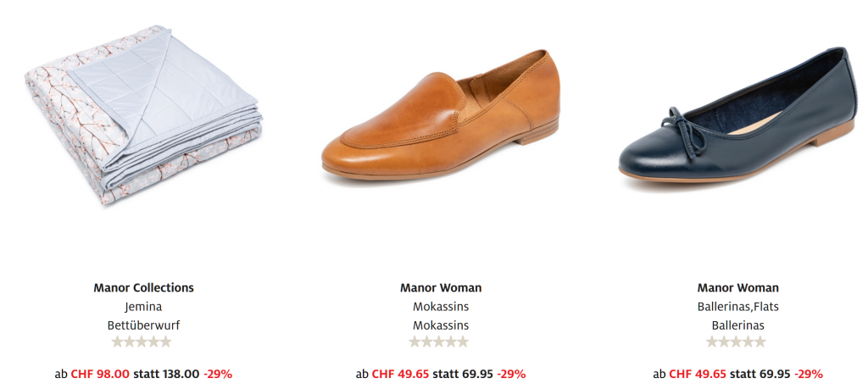
Task: Click the Manor Collections brand name
Action: click(x=143, y=288)
